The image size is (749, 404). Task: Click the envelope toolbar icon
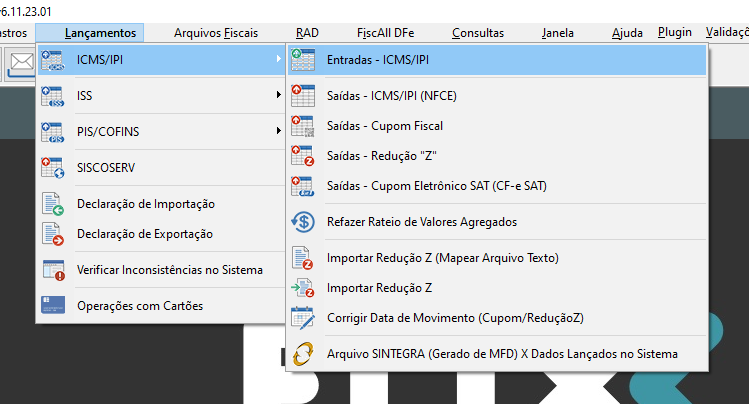(22, 62)
